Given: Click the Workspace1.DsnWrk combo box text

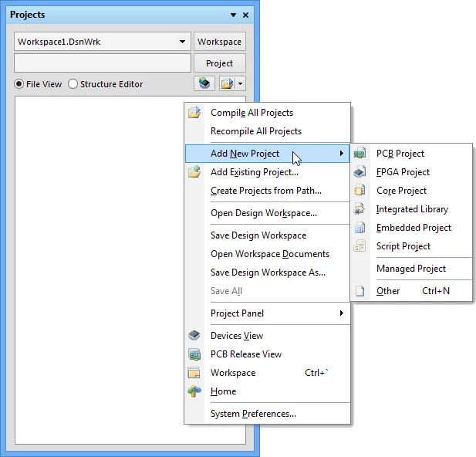Looking at the screenshot, I should tap(59, 42).
